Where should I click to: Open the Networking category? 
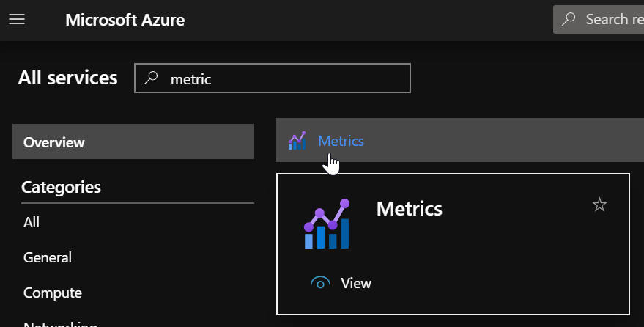point(60,323)
